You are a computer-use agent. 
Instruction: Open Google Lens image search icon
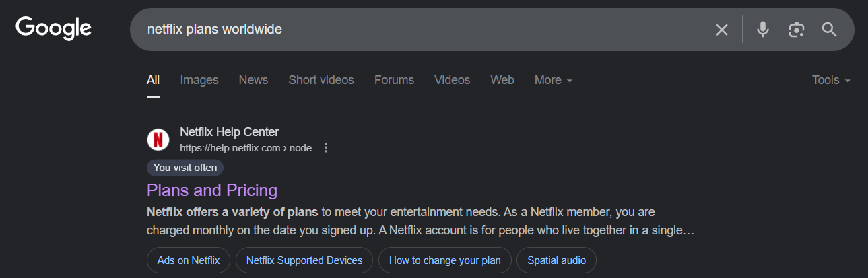coord(797,30)
